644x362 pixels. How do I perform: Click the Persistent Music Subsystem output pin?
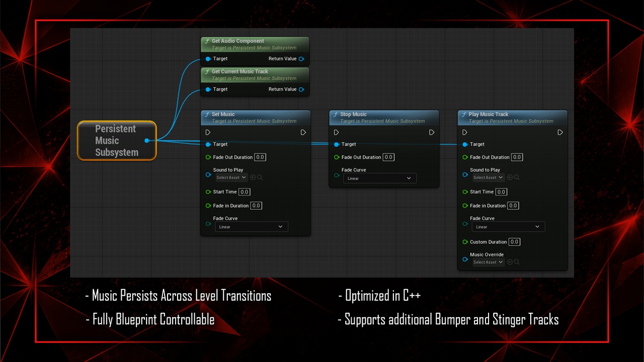[x=147, y=141]
